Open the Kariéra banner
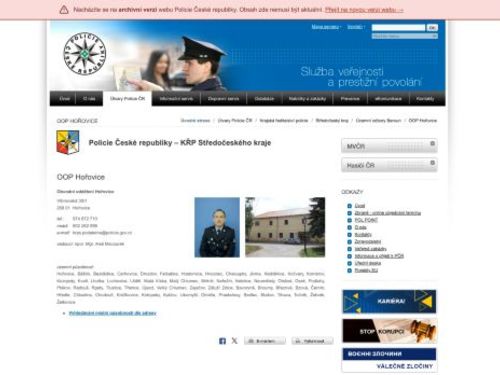 coord(389,302)
